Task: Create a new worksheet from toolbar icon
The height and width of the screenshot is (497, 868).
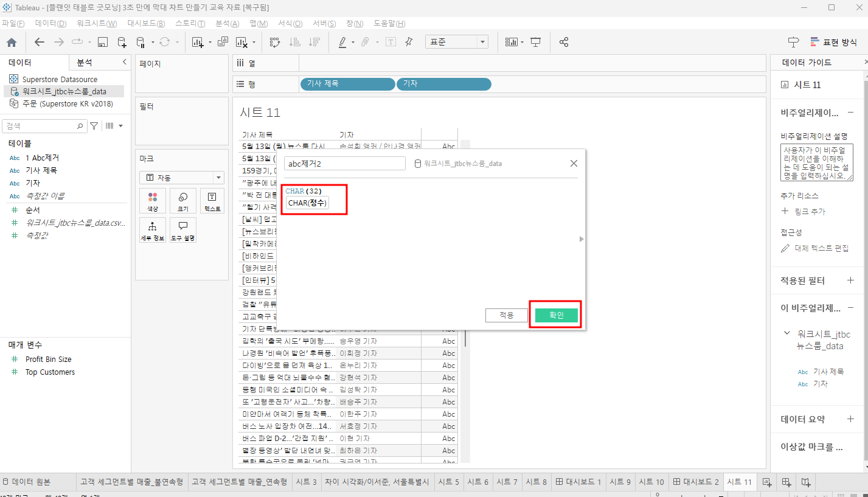Action: point(198,42)
